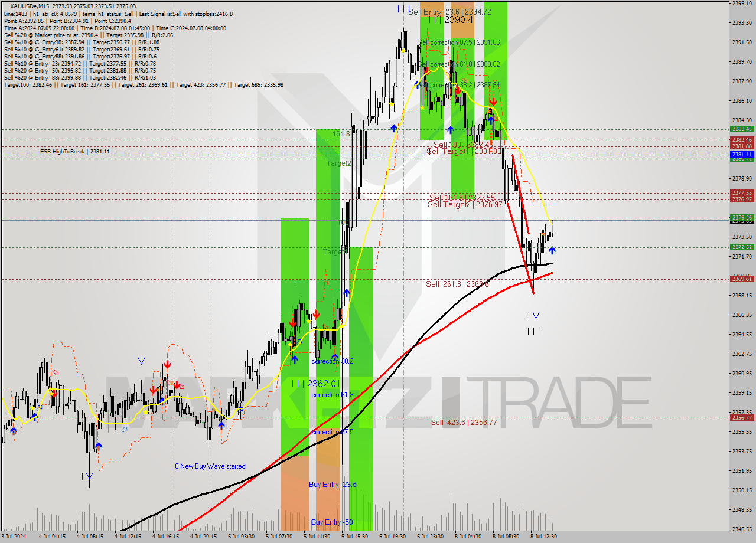Click the 'Sell 161.8 | 2377.55' label
The image size is (756, 543).
click(x=462, y=198)
